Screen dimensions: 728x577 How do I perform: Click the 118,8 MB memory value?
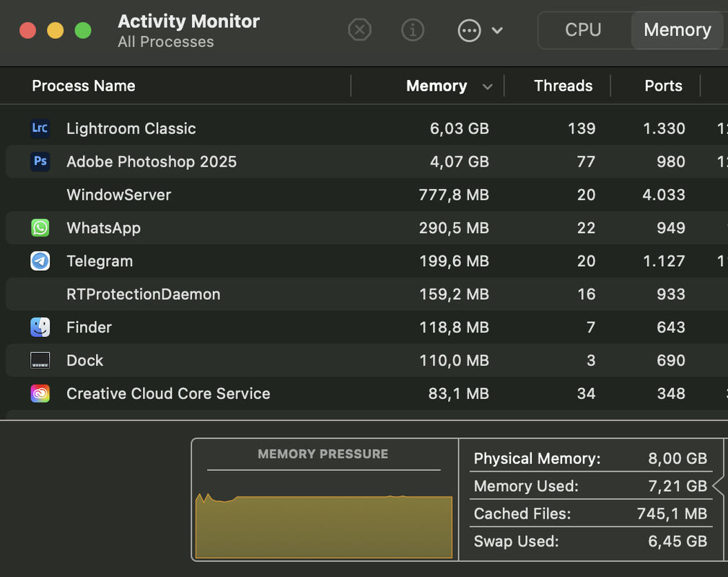pyautogui.click(x=454, y=327)
